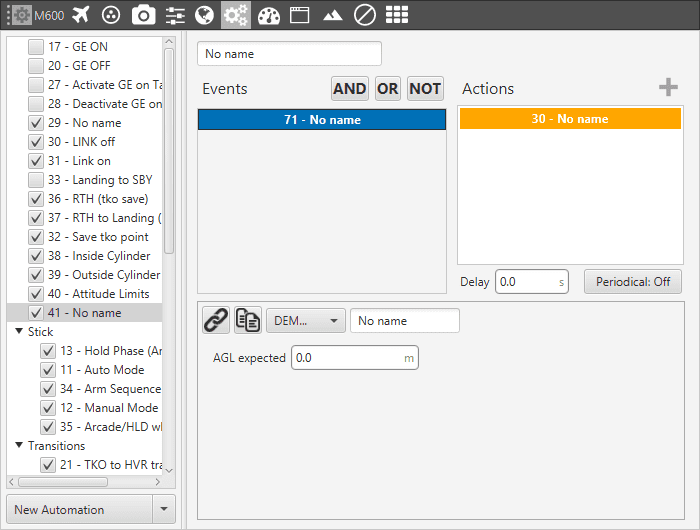Open the sliders control settings icon
This screenshot has width=700, height=530.
(175, 14)
